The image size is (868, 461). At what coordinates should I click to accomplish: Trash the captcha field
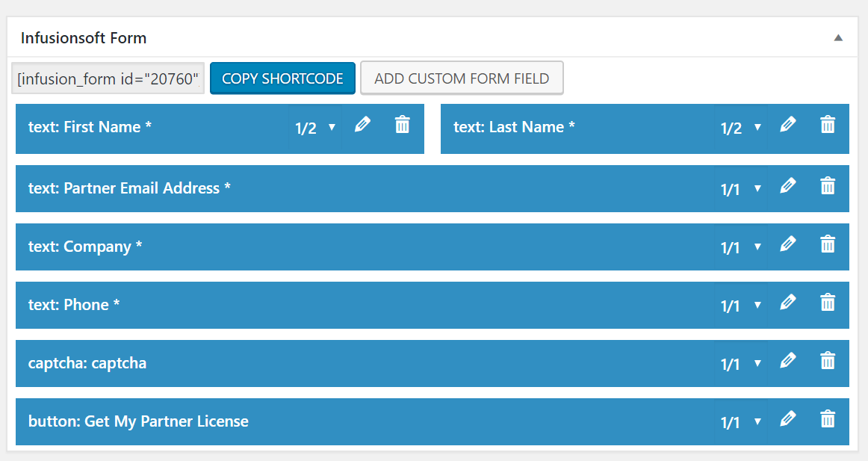(x=827, y=361)
